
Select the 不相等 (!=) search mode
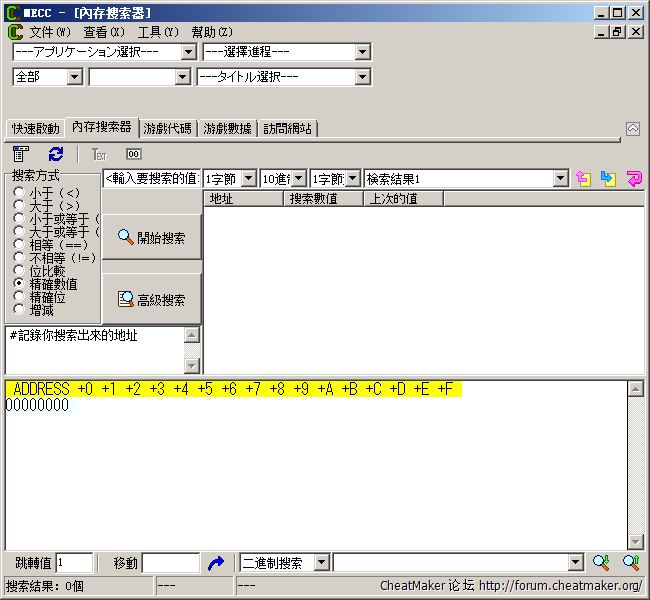20,257
